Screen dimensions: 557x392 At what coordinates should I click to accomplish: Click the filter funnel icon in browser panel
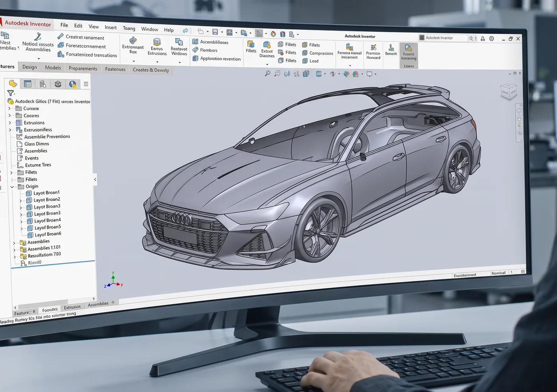tap(11, 93)
